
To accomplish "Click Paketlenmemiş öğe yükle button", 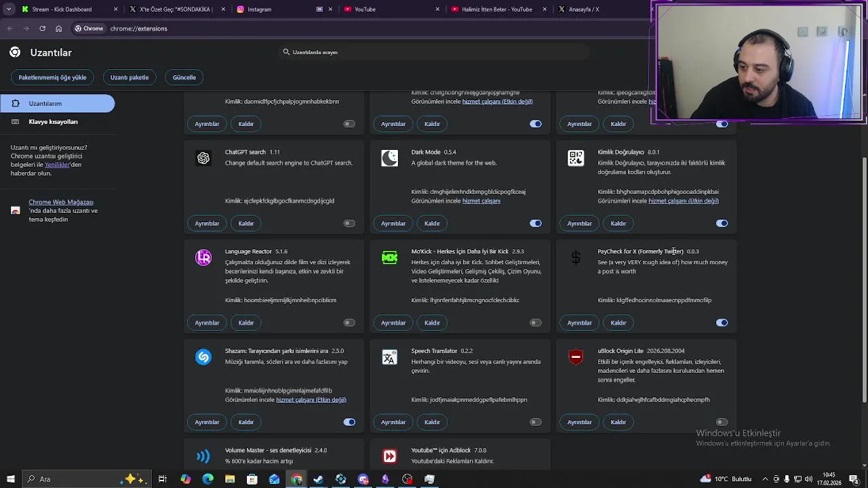I will [52, 77].
